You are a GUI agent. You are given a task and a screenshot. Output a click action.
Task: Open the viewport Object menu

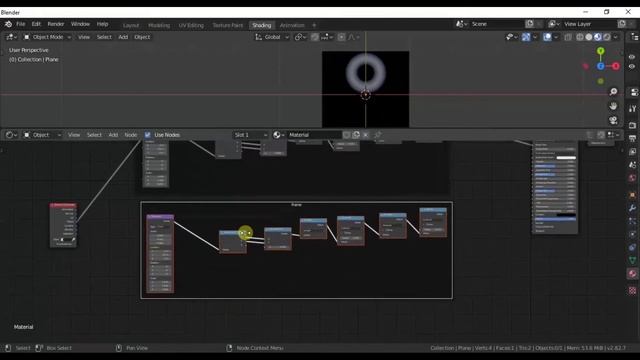pos(142,37)
